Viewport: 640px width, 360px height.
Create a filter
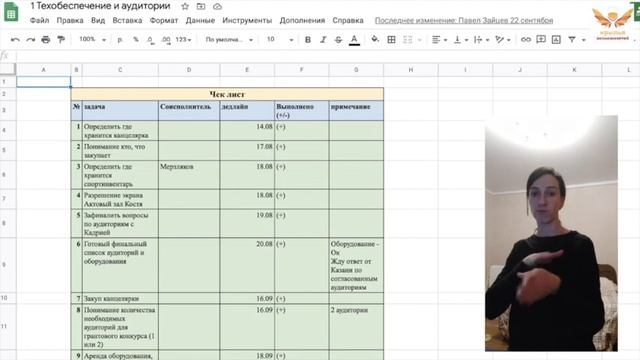click(x=572, y=40)
